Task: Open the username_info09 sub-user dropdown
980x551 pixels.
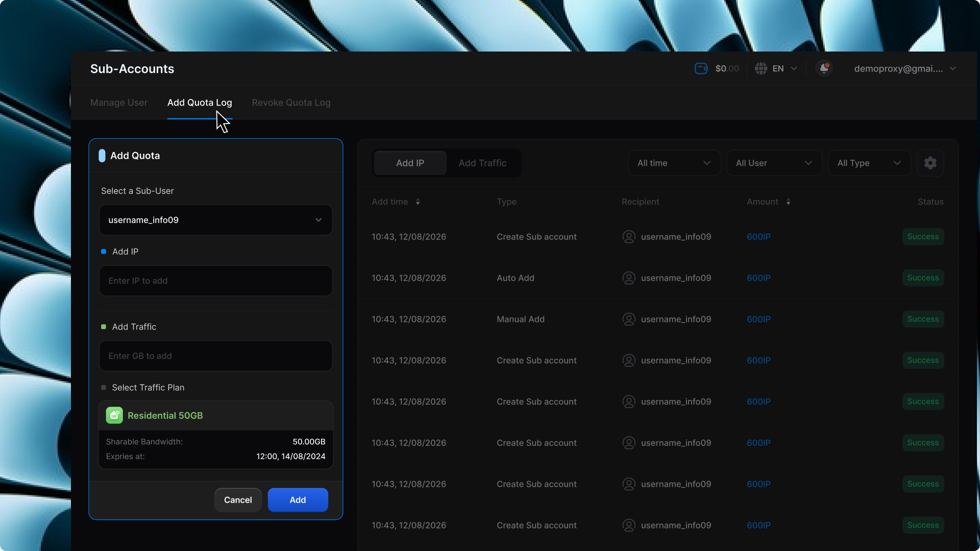Action: 215,220
